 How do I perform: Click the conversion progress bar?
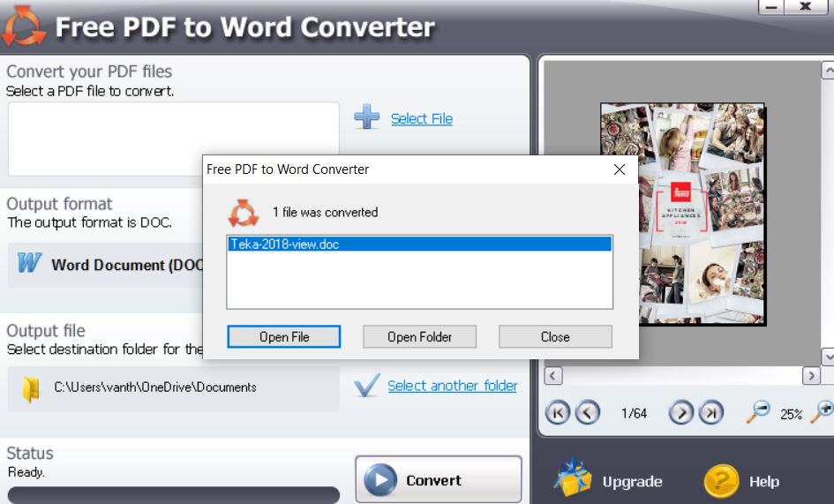(173, 495)
